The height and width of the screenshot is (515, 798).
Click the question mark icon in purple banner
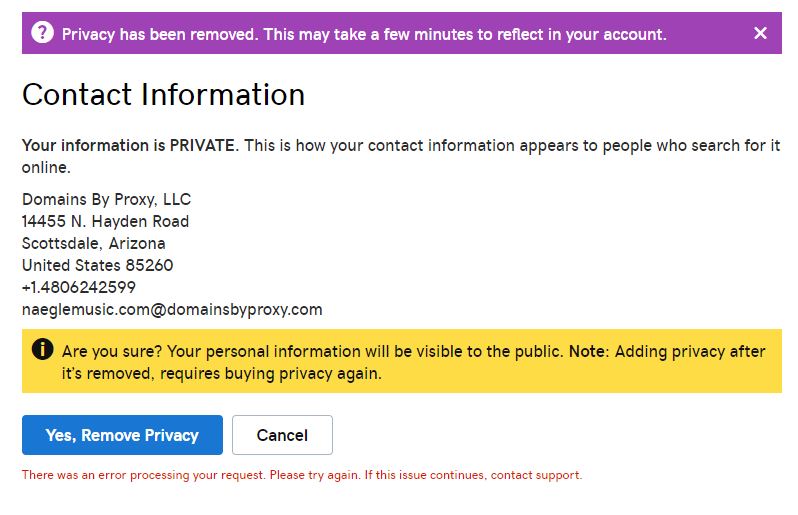pyautogui.click(x=42, y=33)
